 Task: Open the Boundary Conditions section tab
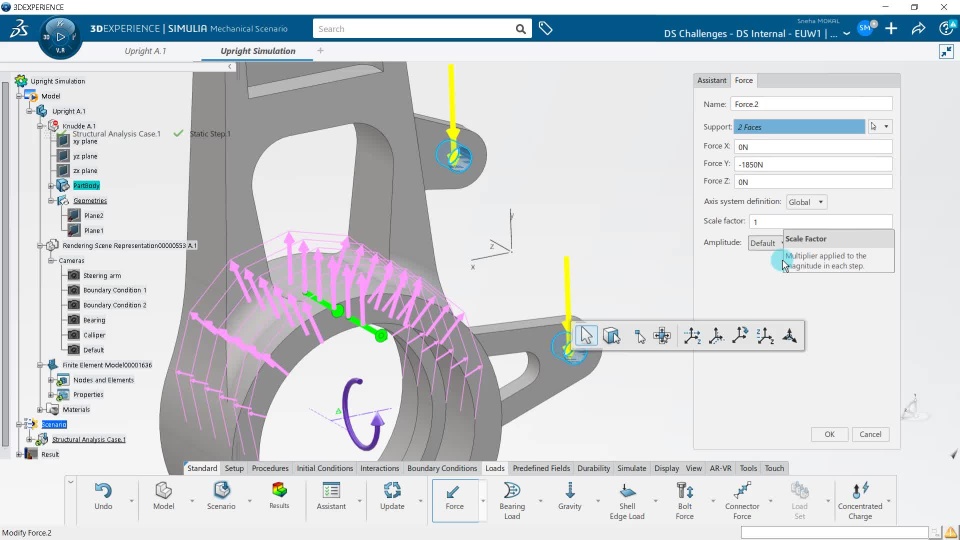[442, 468]
